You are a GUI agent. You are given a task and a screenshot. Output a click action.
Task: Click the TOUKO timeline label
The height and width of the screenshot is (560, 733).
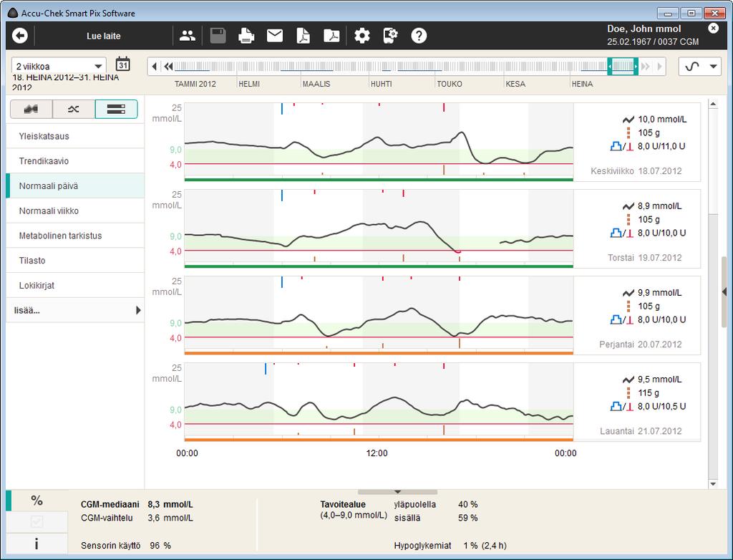(450, 84)
